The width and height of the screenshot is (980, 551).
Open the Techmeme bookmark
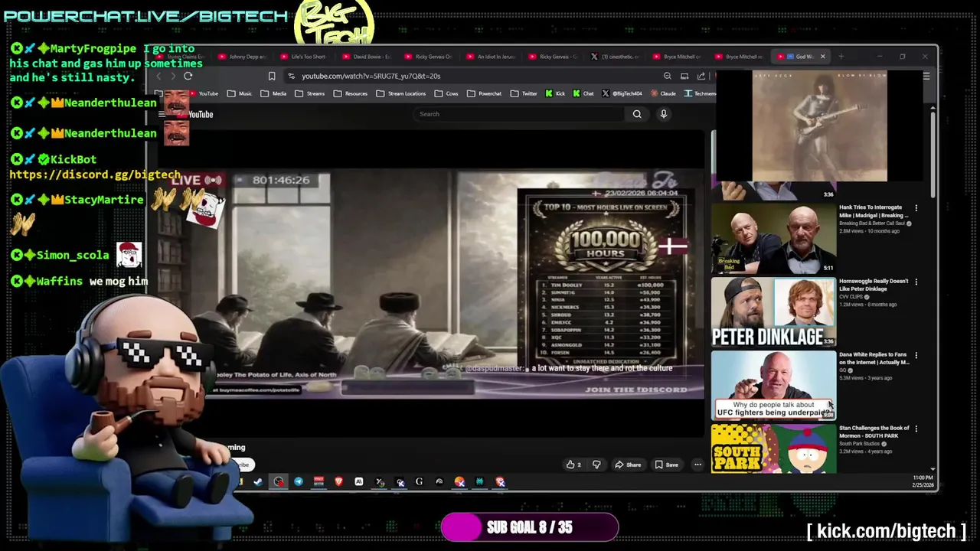tap(700, 93)
